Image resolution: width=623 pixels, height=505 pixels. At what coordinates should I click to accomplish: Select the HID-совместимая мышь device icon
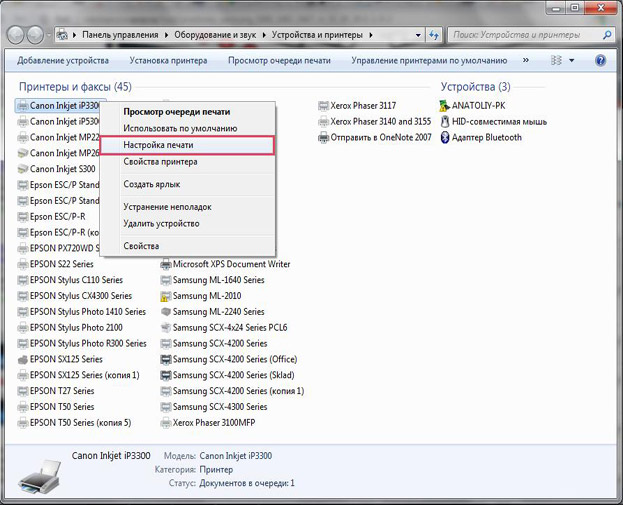[x=445, y=122]
